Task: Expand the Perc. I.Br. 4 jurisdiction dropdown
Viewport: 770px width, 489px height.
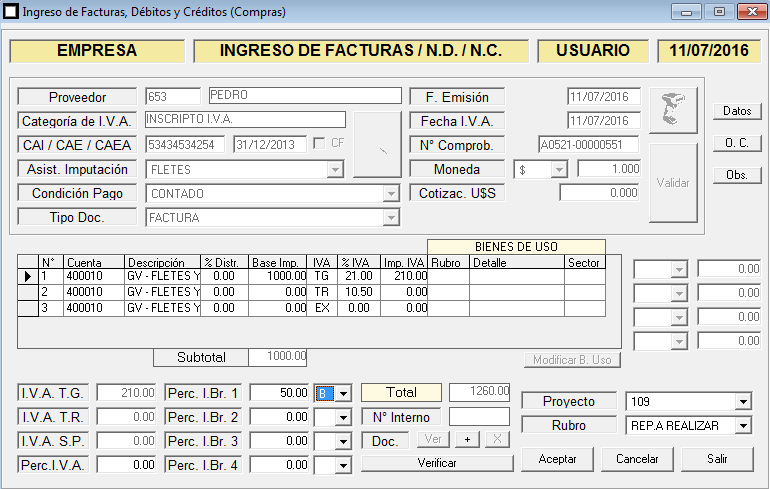Action: 343,465
